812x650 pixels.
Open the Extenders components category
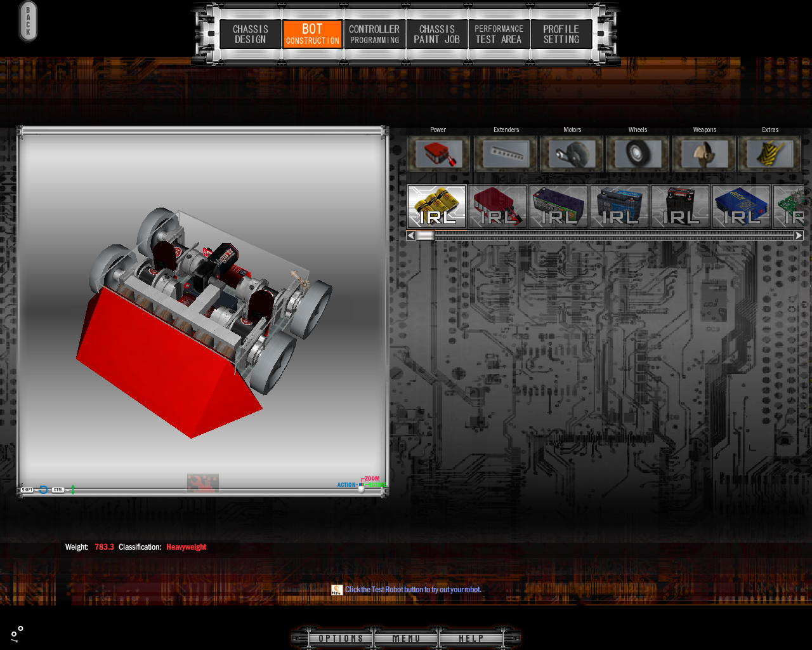click(506, 154)
